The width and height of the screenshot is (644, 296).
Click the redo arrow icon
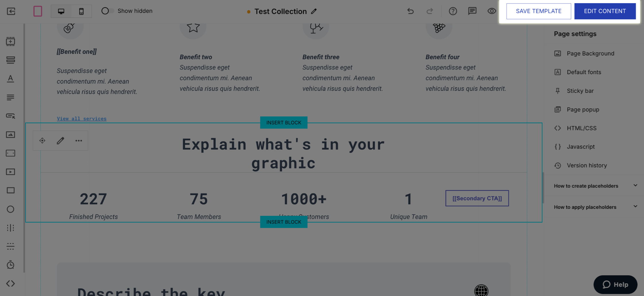click(430, 11)
